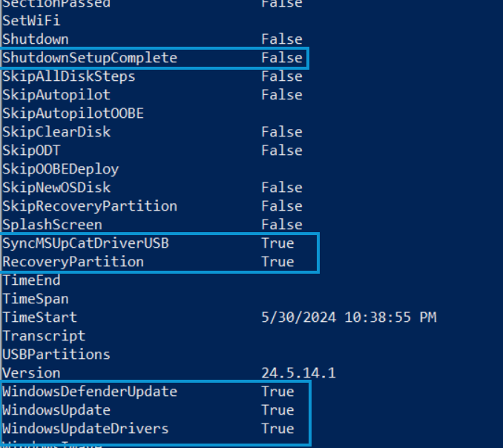Click the SyncMSUpCatDriverUSB property text
The width and height of the screenshot is (503, 448).
(x=85, y=243)
